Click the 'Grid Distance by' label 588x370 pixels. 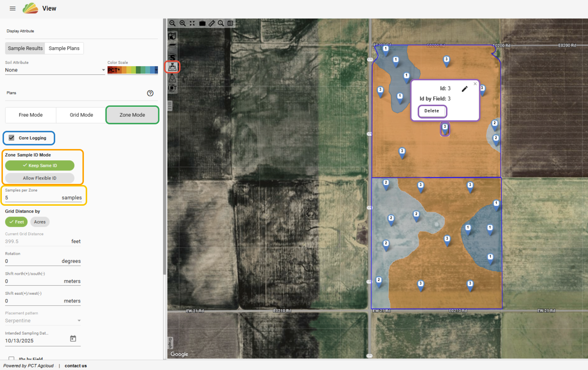[23, 211]
